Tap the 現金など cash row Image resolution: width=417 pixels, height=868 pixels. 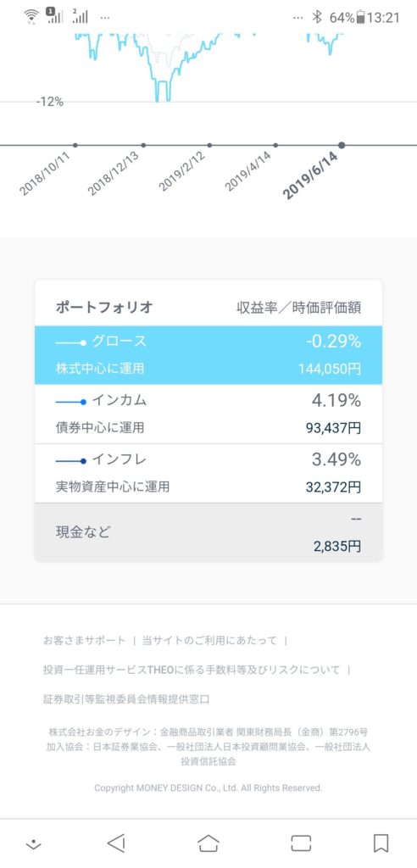pyautogui.click(x=208, y=532)
